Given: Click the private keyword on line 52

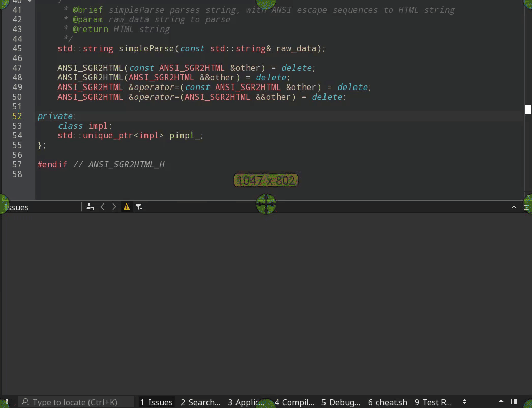Looking at the screenshot, I should click(x=54, y=116).
